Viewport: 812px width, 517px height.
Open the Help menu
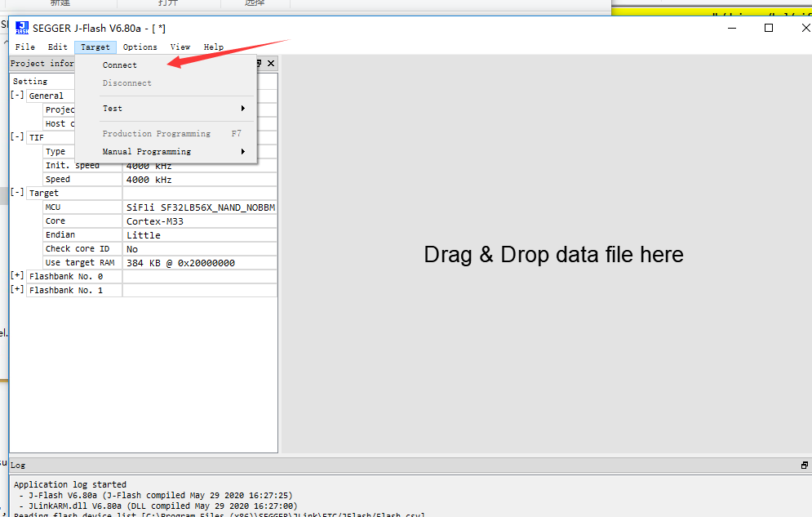click(213, 47)
